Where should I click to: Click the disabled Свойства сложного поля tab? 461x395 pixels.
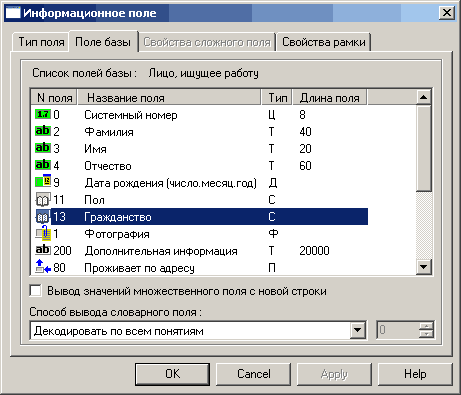click(207, 42)
